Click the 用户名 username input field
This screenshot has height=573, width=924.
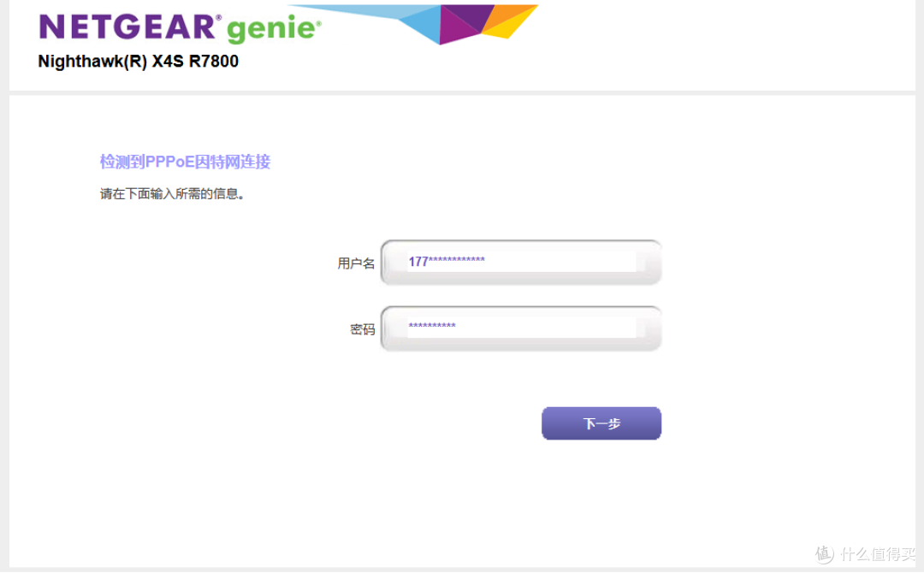tap(521, 262)
